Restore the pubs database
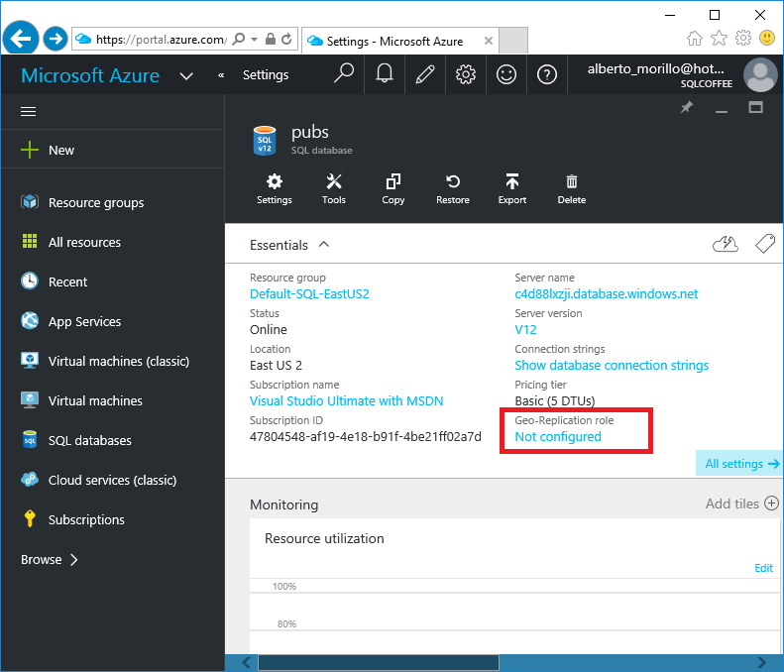Screen dimensions: 784x672 (453, 189)
